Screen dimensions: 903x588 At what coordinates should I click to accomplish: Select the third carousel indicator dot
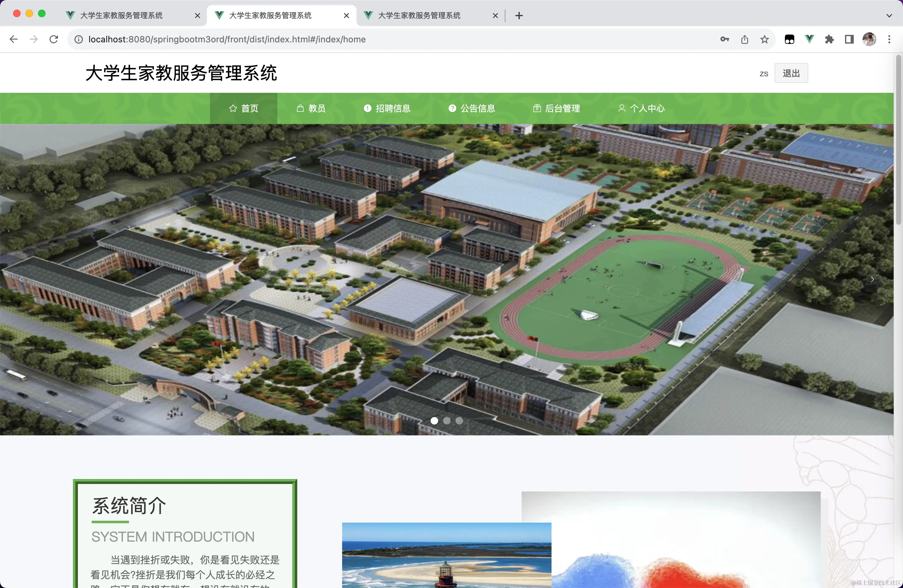pos(459,421)
